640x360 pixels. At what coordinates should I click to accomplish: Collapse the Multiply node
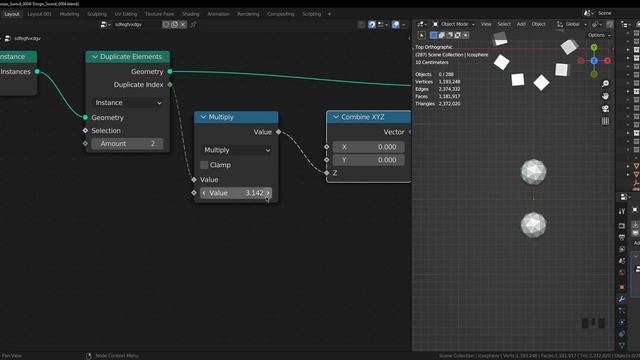pyautogui.click(x=203, y=117)
